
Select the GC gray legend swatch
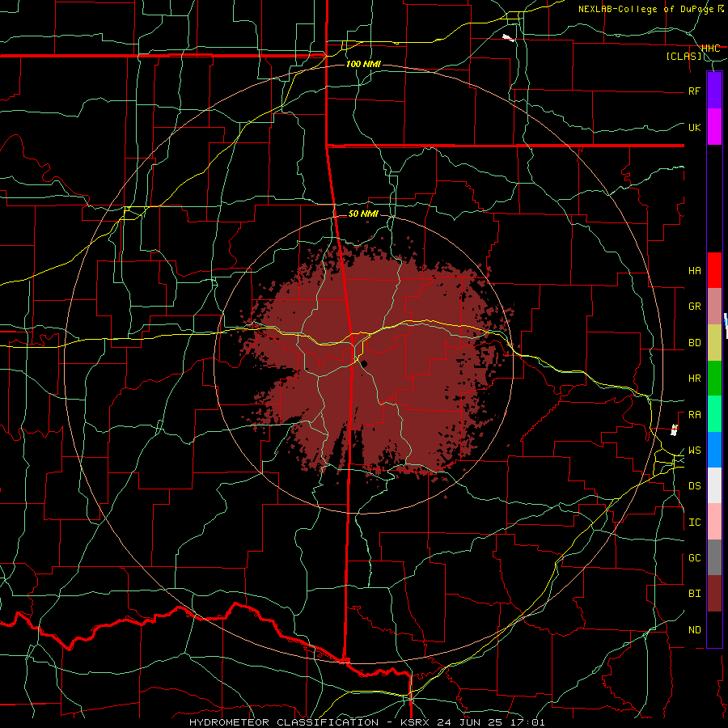714,557
